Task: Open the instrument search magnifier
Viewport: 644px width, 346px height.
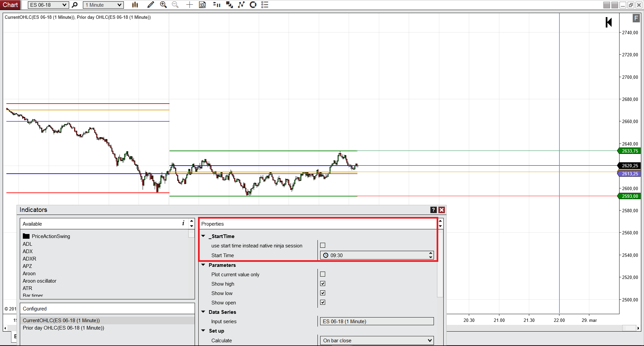Action: (75, 5)
